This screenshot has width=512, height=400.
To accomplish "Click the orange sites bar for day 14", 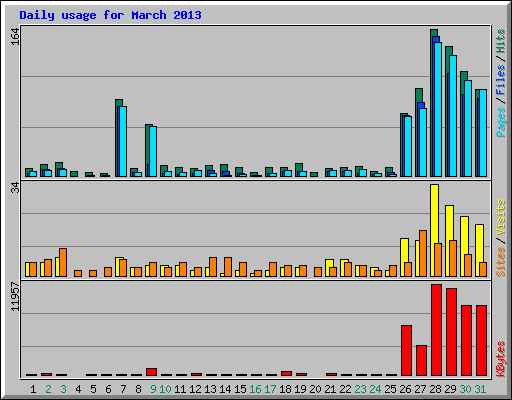I will pyautogui.click(x=228, y=267).
